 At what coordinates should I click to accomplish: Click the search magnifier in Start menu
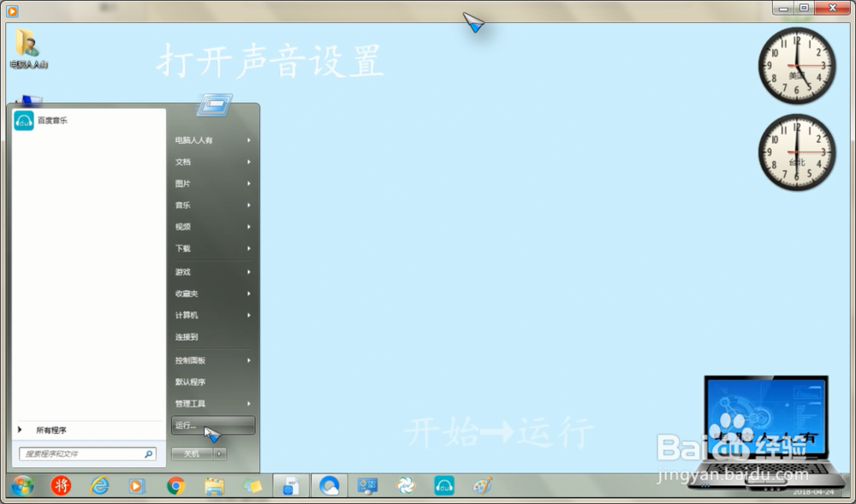tap(148, 454)
